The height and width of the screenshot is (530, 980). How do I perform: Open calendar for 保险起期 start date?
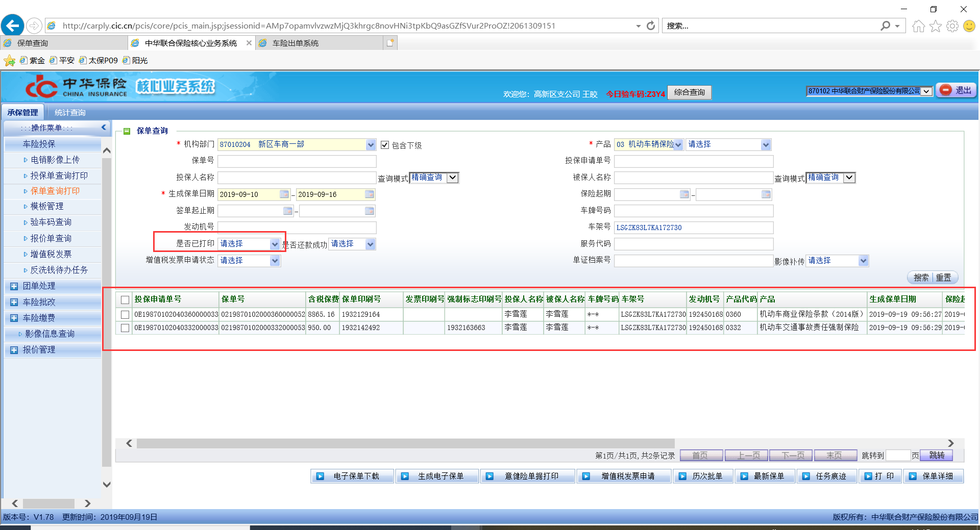684,194
